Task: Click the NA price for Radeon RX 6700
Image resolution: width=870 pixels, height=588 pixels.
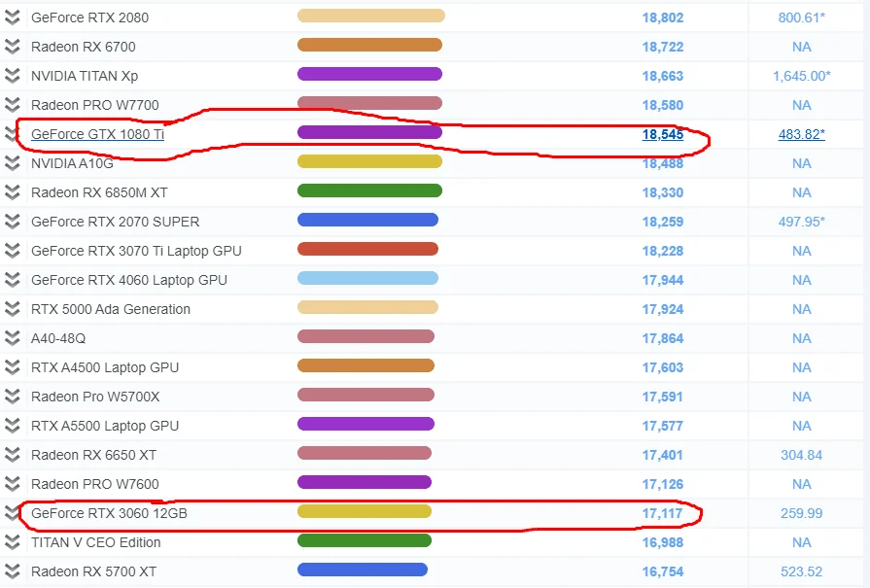Action: pos(802,47)
